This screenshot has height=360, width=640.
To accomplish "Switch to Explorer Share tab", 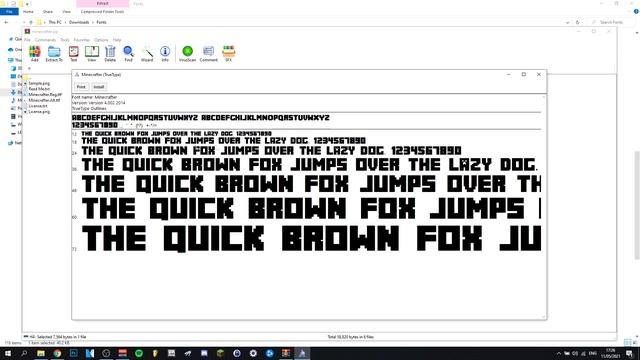I will [48, 12].
